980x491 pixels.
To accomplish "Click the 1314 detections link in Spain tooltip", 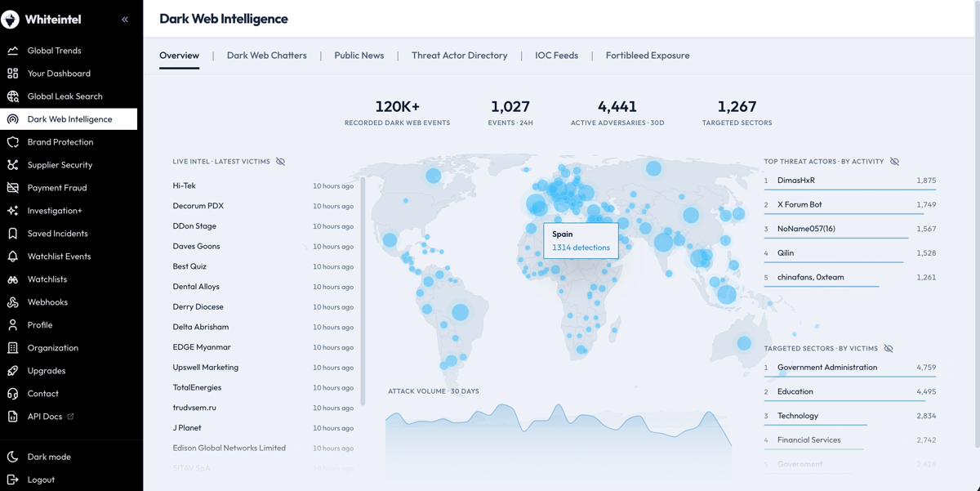I will click(581, 248).
